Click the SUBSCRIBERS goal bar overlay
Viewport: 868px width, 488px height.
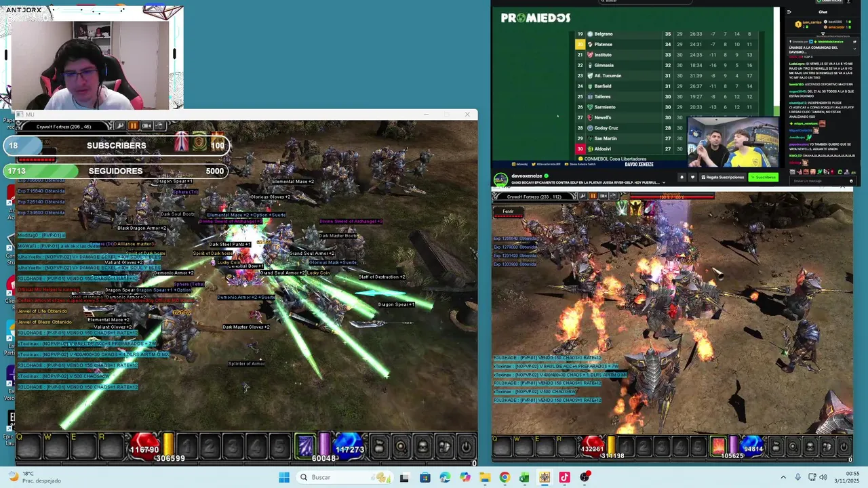coord(117,145)
